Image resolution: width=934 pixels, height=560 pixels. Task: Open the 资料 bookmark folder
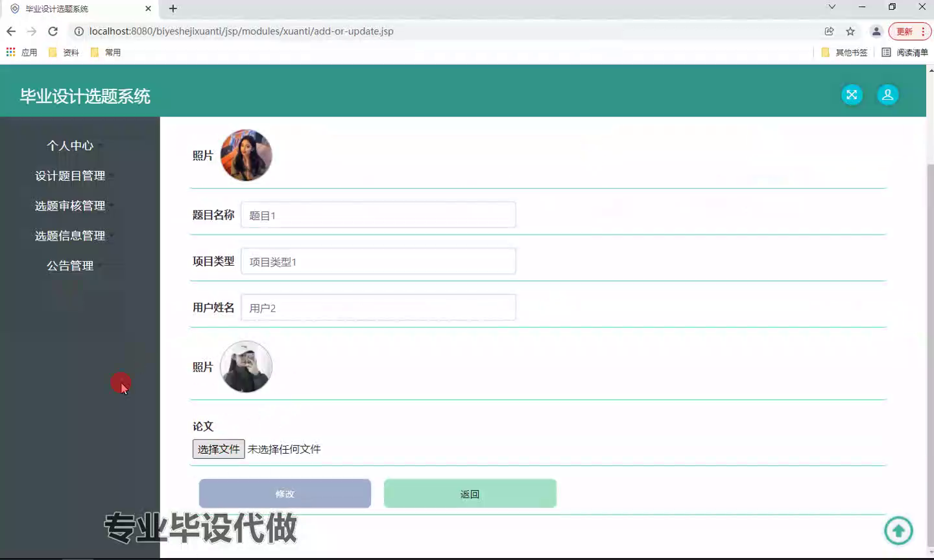click(64, 52)
